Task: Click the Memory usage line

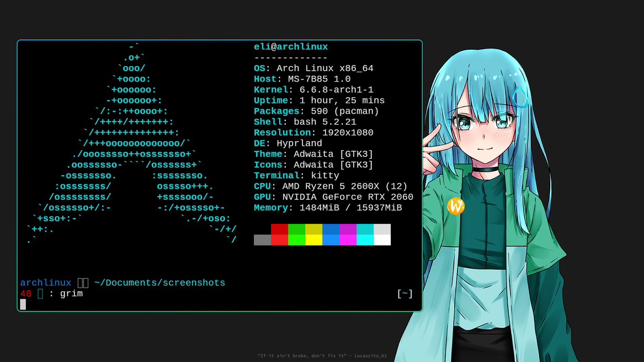Action: tap(328, 207)
